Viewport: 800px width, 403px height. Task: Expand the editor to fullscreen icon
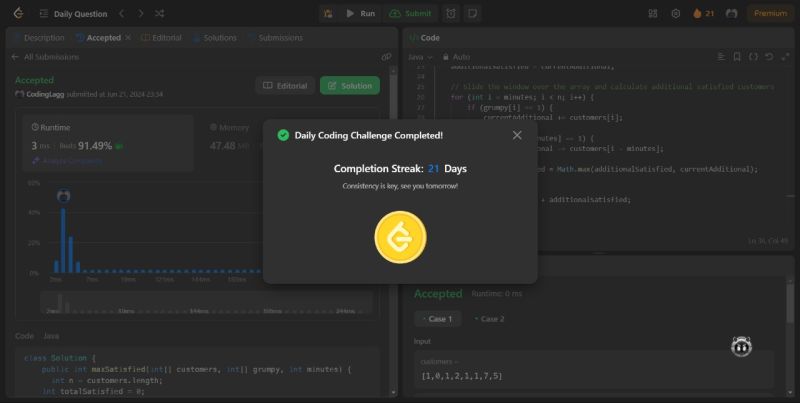pos(785,57)
